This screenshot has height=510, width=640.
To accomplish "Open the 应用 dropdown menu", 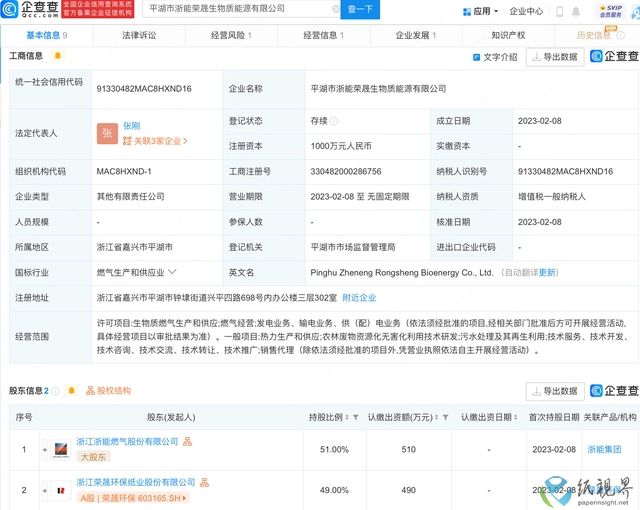I will (x=480, y=11).
